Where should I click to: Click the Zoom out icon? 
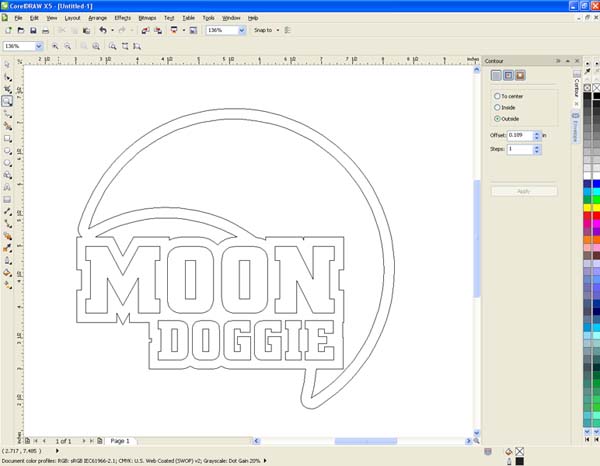point(68,46)
